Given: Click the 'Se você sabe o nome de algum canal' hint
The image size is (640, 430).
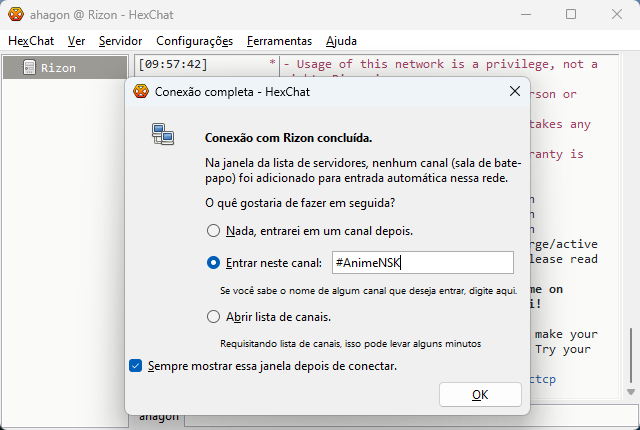Looking at the screenshot, I should [369, 291].
